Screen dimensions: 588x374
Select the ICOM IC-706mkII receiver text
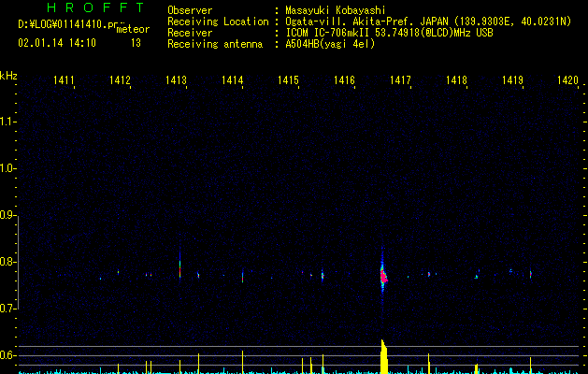coord(389,33)
